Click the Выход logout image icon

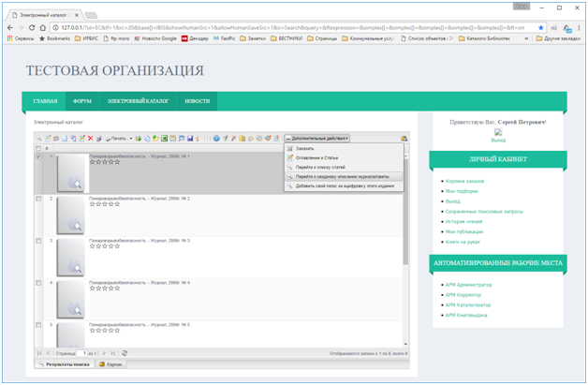(498, 132)
